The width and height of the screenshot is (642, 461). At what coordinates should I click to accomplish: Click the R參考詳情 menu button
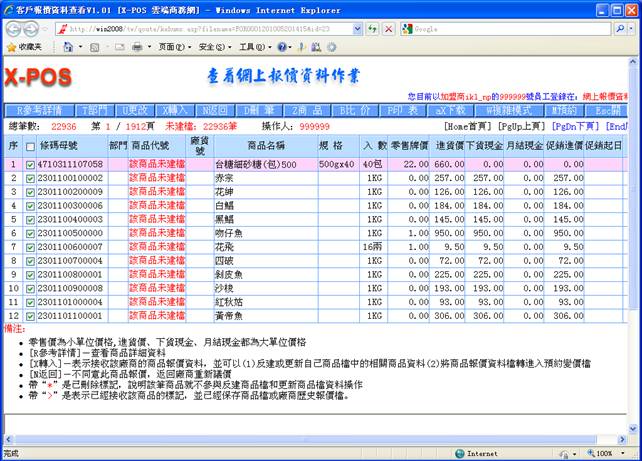(40, 108)
